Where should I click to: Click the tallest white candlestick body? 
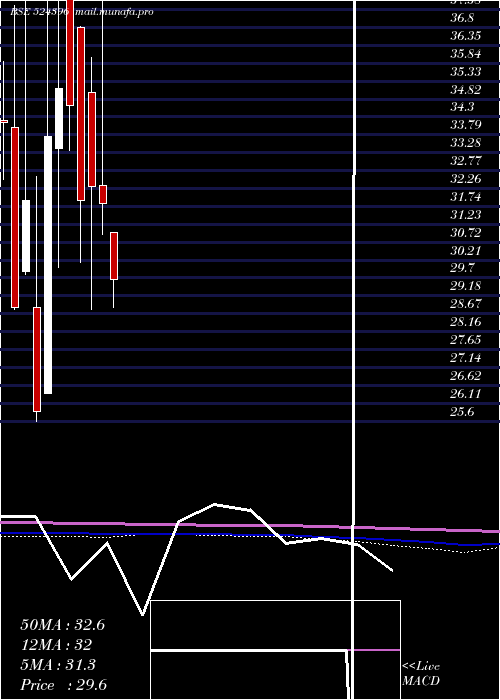[48, 265]
